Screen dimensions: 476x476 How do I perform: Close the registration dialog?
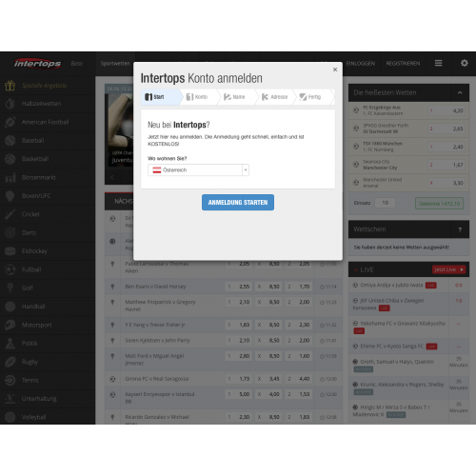pyautogui.click(x=335, y=69)
